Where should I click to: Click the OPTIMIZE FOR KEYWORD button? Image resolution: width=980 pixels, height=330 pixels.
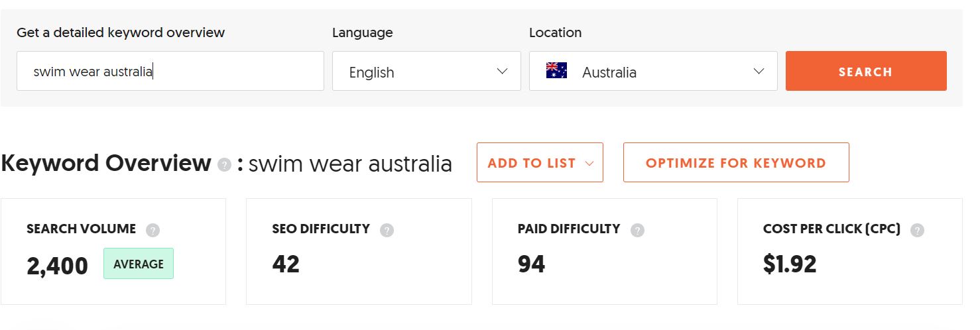(x=736, y=162)
